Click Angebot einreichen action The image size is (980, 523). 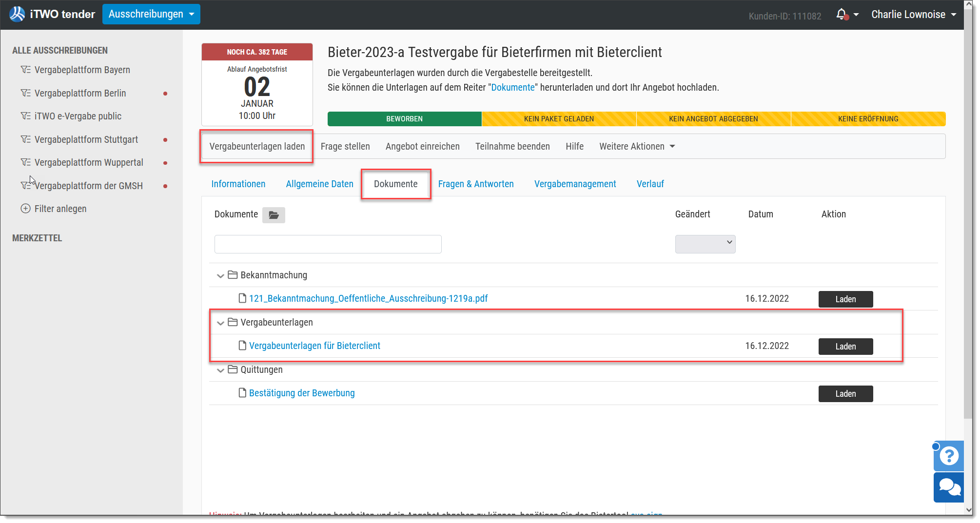tap(423, 146)
